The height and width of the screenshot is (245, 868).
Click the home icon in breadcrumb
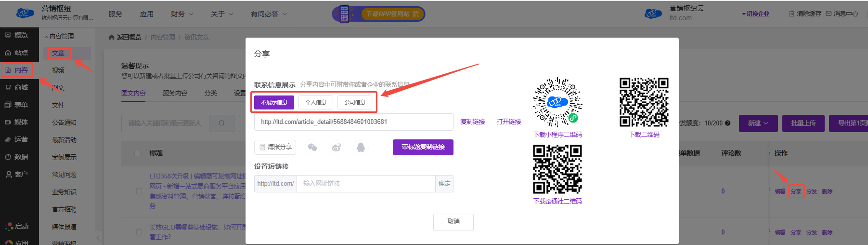point(112,38)
